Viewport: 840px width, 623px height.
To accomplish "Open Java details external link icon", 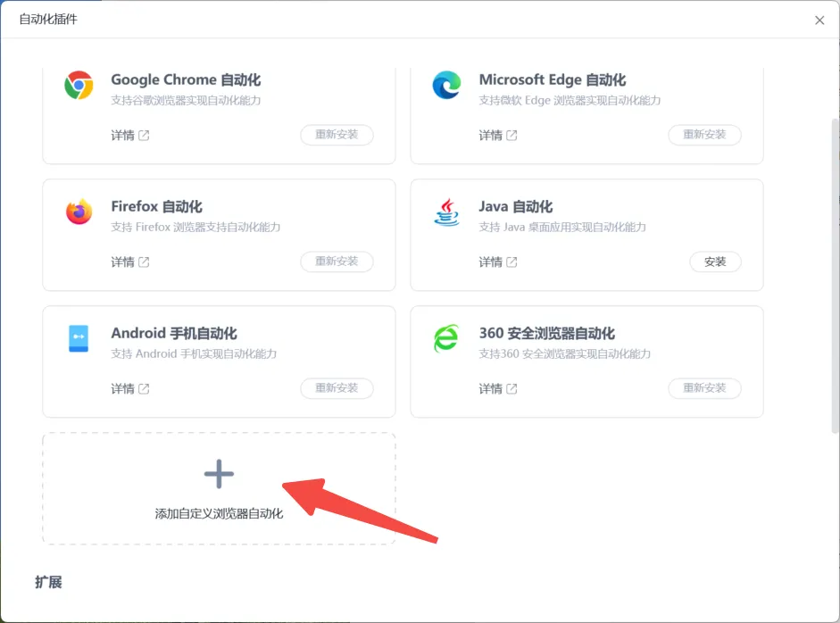I will click(x=511, y=262).
